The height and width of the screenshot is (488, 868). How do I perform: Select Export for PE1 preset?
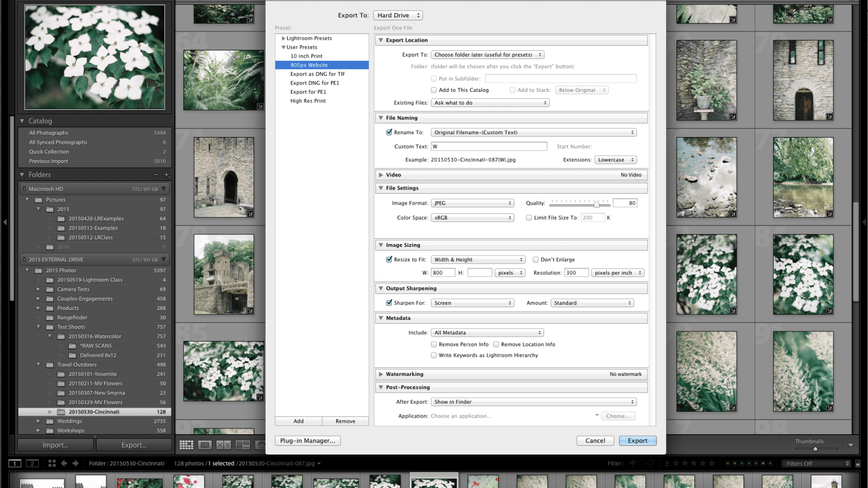(308, 92)
